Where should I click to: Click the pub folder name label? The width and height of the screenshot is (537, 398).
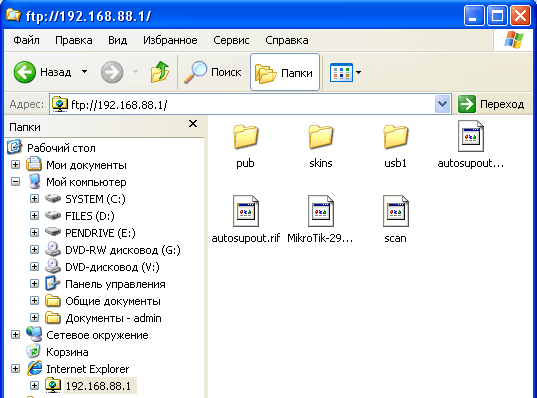pos(246,163)
